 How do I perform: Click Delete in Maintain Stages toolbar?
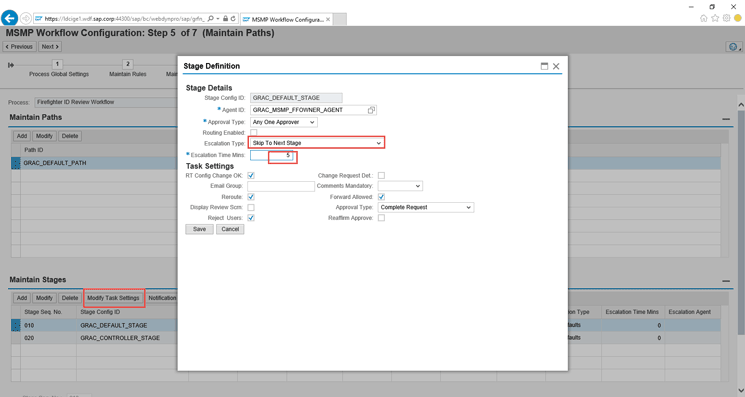coord(70,298)
